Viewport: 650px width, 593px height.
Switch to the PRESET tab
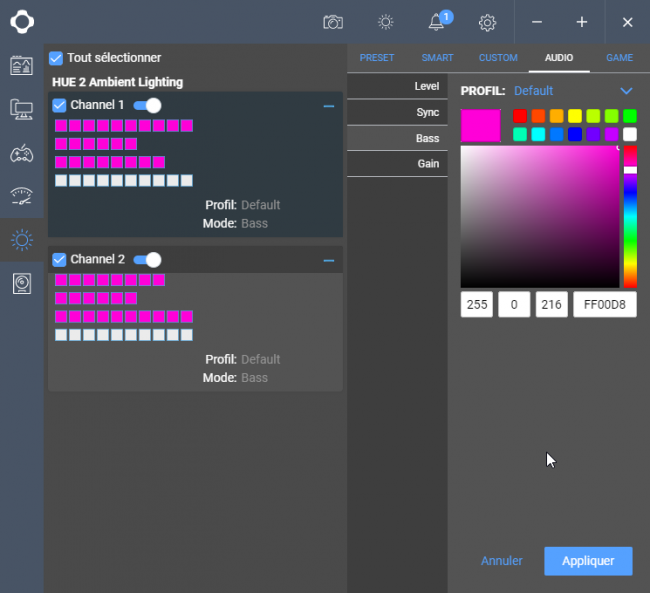377,58
